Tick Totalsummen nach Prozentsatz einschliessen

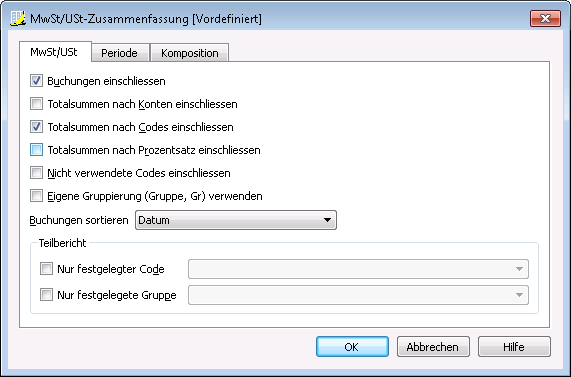pos(36,150)
